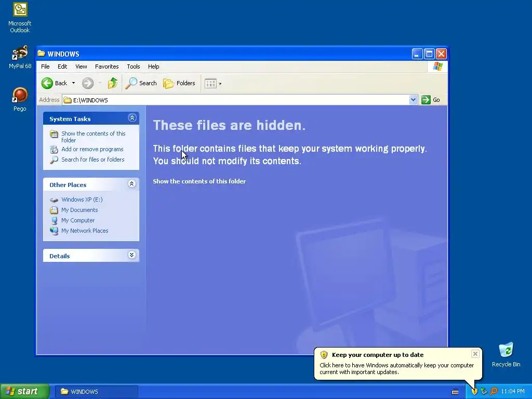Close the update notification balloon
532x399 pixels.
tap(475, 354)
